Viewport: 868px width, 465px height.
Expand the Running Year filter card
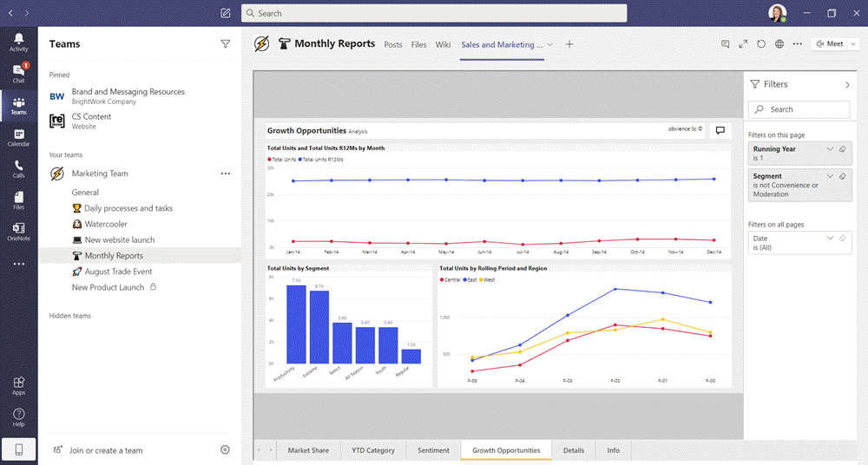point(830,149)
